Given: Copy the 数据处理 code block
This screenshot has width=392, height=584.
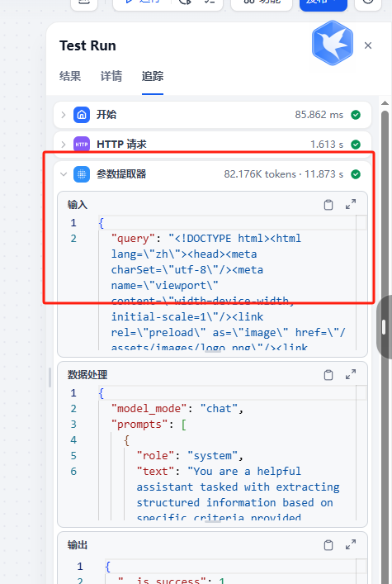Looking at the screenshot, I should click(328, 375).
